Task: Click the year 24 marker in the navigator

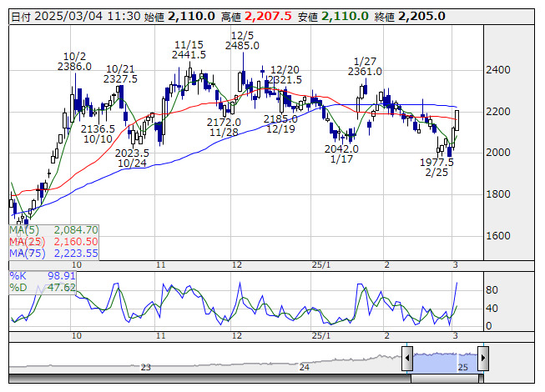Action: (x=305, y=367)
